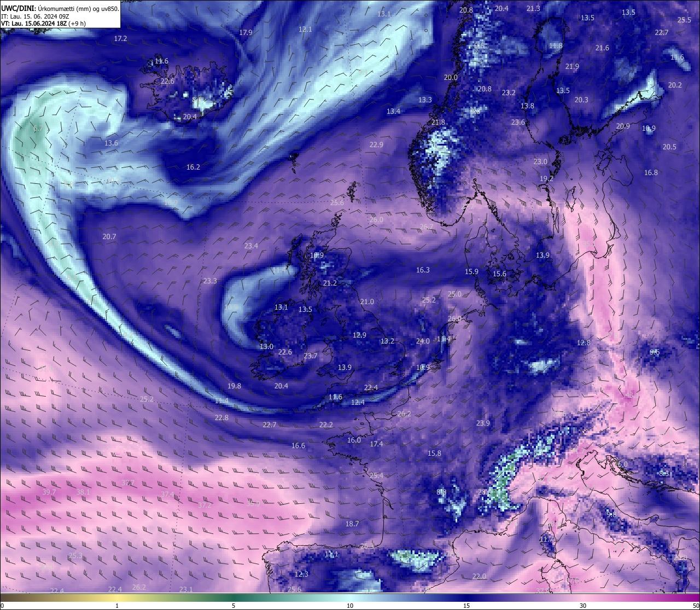This screenshot has width=700, height=610.
Task: Click the map value 15.8
Action: (434, 454)
